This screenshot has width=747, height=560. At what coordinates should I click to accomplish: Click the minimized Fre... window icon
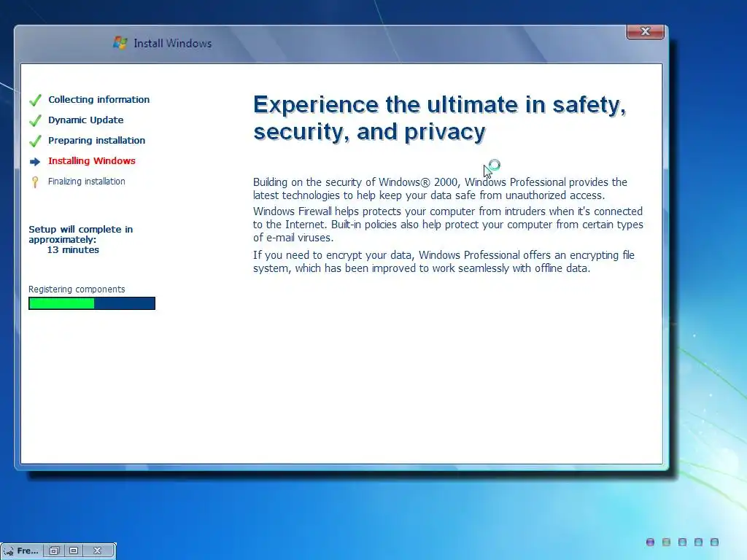[x=8, y=551]
